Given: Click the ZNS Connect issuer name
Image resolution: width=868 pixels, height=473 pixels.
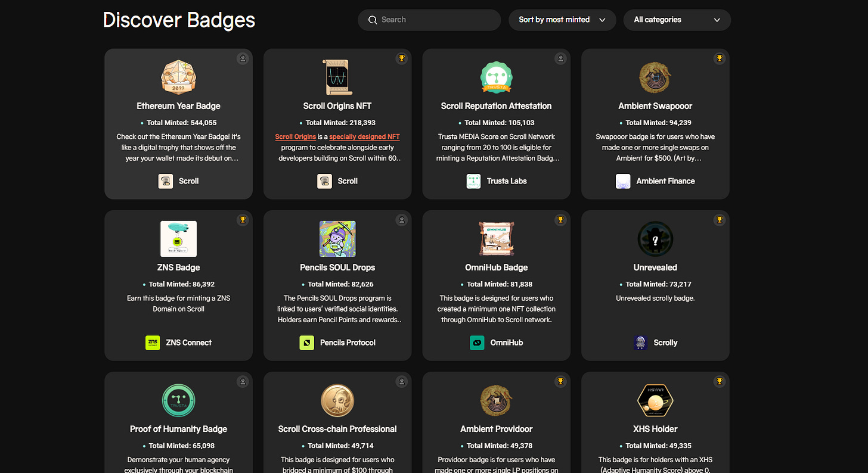Looking at the screenshot, I should 188,343.
